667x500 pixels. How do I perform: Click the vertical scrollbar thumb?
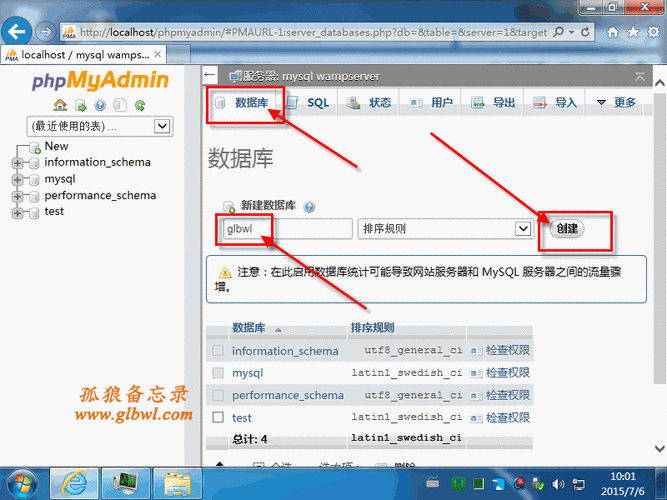coord(660,238)
